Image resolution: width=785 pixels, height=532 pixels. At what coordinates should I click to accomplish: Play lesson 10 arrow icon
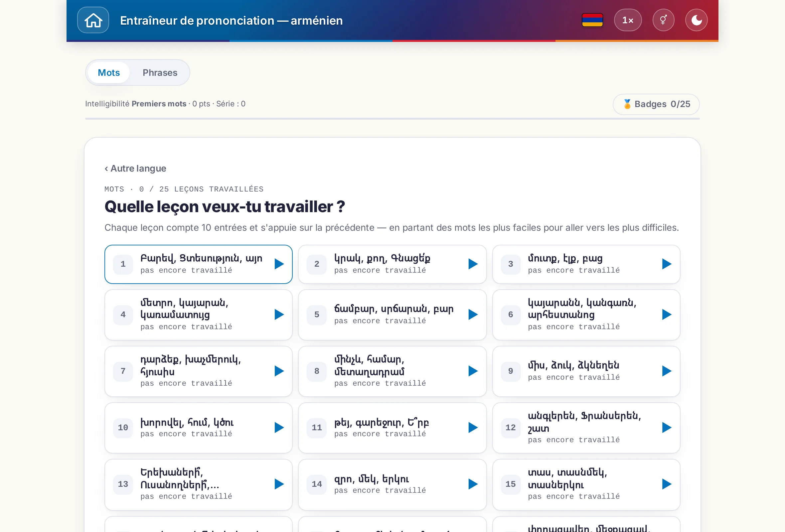pyautogui.click(x=279, y=428)
